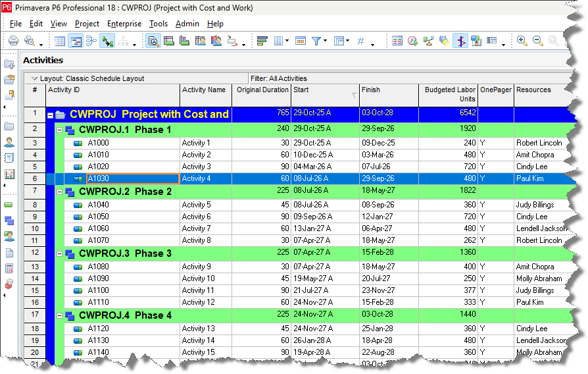
Task: Open the Bars formatting icon
Action: 262,41
